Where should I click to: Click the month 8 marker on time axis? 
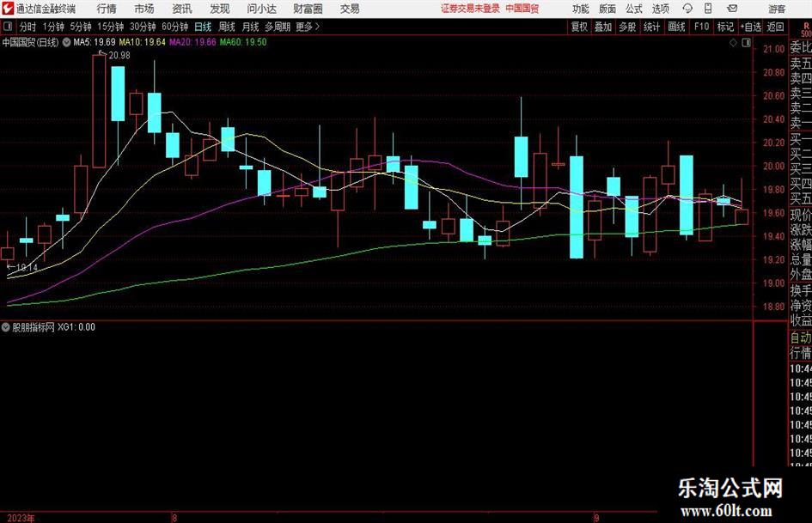pos(174,518)
